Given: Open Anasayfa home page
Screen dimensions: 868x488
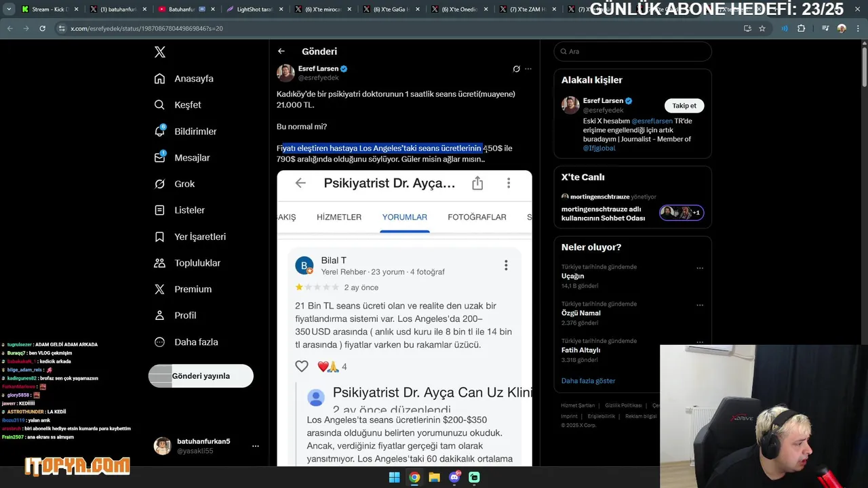Looking at the screenshot, I should point(184,79).
